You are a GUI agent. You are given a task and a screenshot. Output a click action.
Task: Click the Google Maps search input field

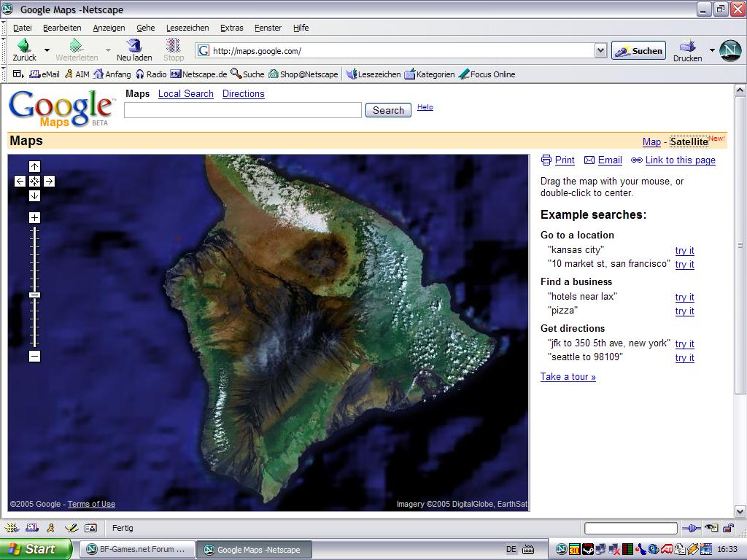point(243,110)
